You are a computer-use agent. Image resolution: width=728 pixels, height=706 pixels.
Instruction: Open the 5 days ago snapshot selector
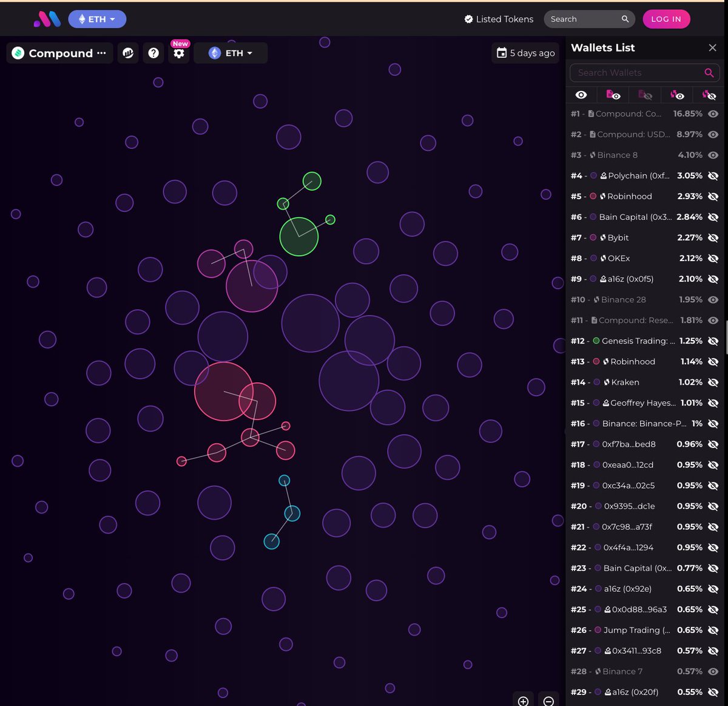tap(525, 53)
